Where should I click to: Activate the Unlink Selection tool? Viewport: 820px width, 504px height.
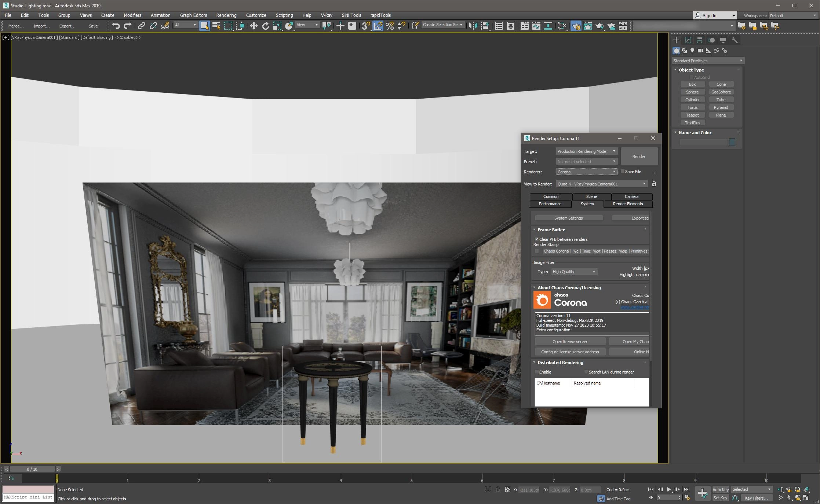[153, 26]
